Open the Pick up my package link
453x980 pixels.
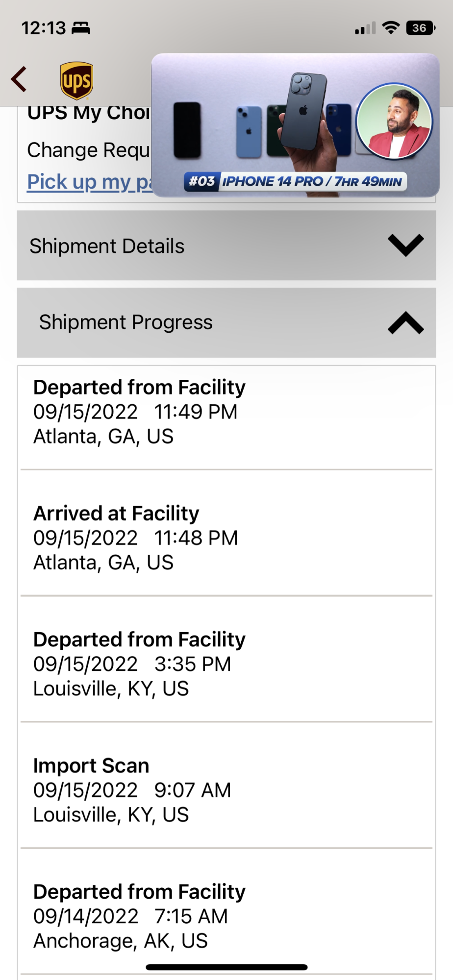coord(88,182)
